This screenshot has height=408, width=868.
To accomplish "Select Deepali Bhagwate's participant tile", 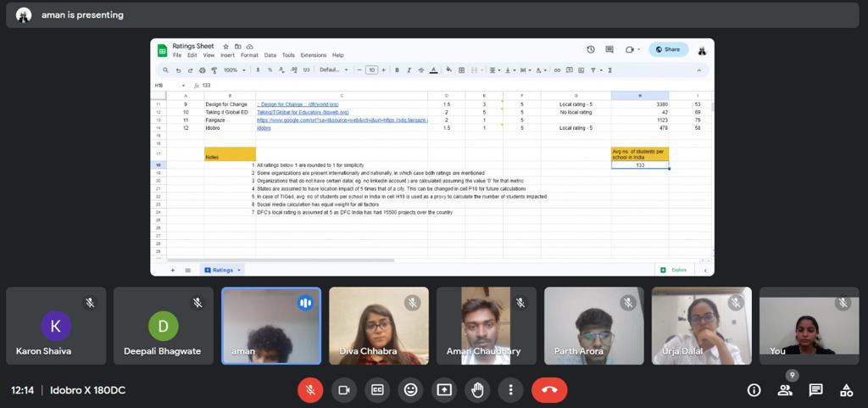I will [x=164, y=326].
